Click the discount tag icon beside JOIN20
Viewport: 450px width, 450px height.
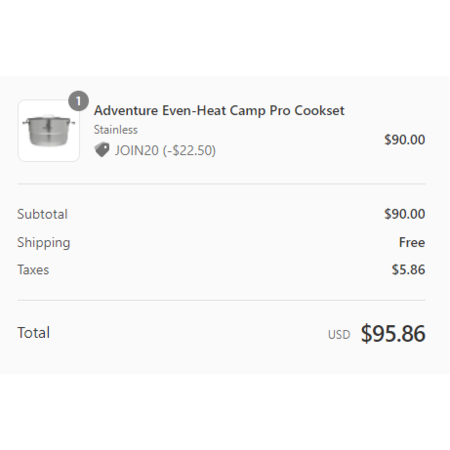[102, 150]
